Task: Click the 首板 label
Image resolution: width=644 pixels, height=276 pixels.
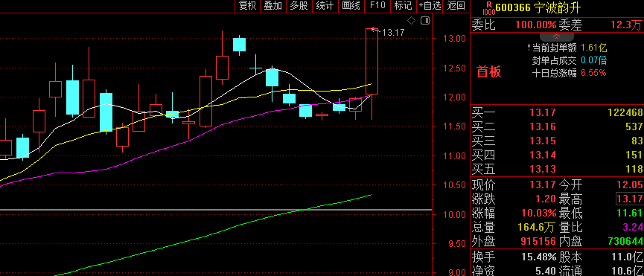Action: (488, 72)
